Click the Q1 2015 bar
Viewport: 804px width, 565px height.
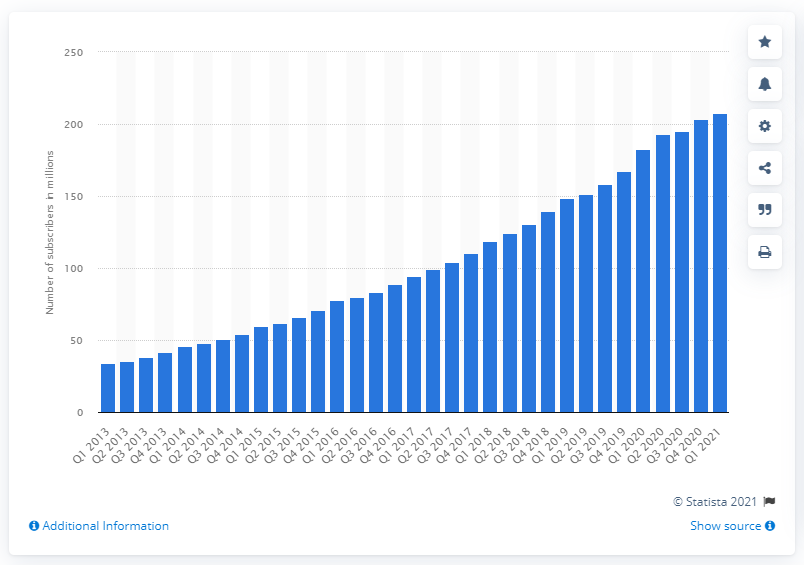[260, 370]
